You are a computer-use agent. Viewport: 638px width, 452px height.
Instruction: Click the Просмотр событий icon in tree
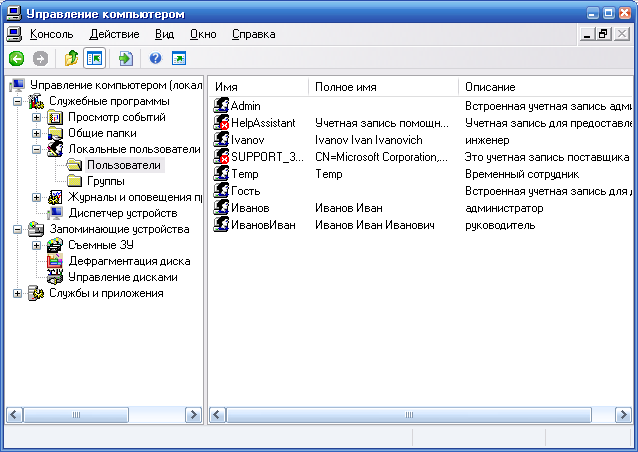point(55,117)
